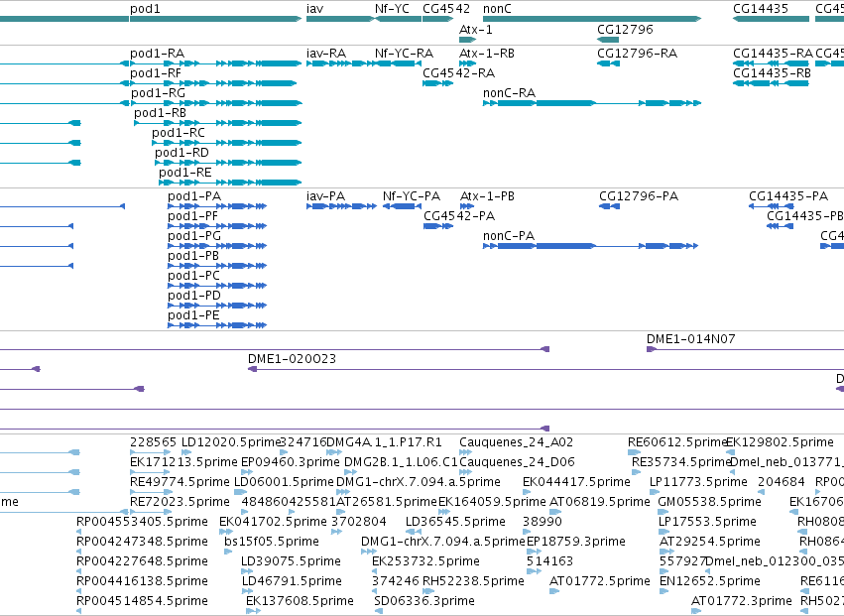Select the iav-RA transcript label

pos(326,54)
